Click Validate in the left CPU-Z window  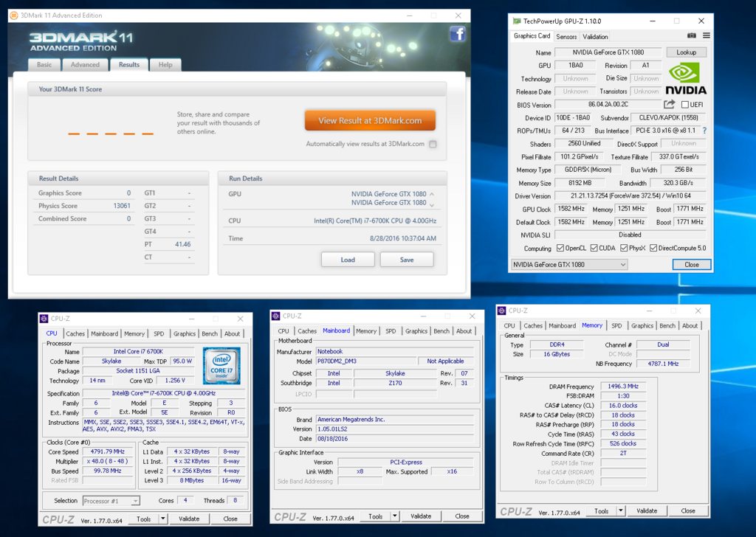click(x=189, y=519)
